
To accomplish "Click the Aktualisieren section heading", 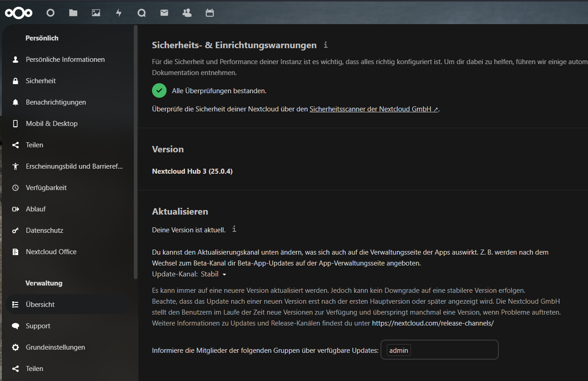I will click(x=180, y=211).
